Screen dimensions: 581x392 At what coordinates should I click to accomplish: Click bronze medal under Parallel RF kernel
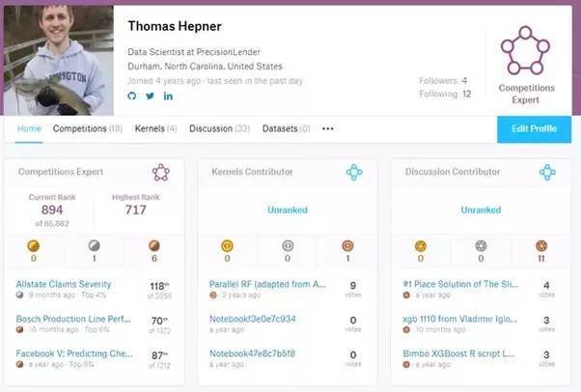[213, 295]
